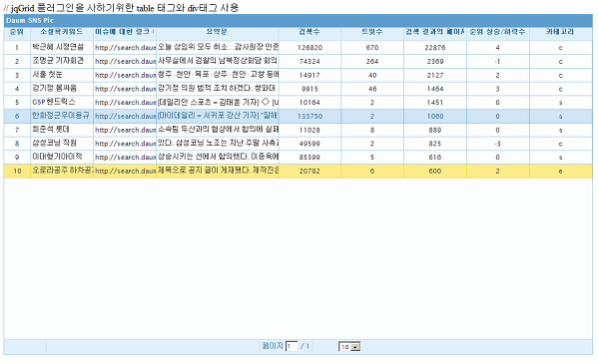Click category cell e in row 10
599x364 pixels.
click(x=560, y=172)
